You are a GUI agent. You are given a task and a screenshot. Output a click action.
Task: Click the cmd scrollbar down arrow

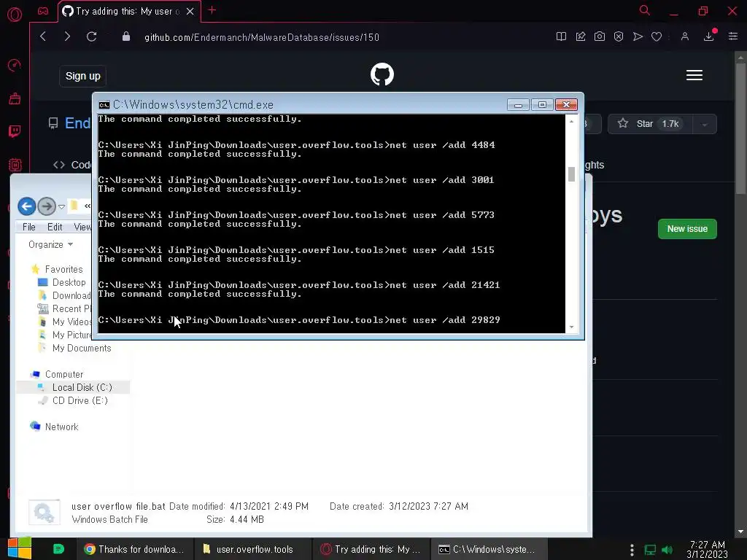(571, 327)
